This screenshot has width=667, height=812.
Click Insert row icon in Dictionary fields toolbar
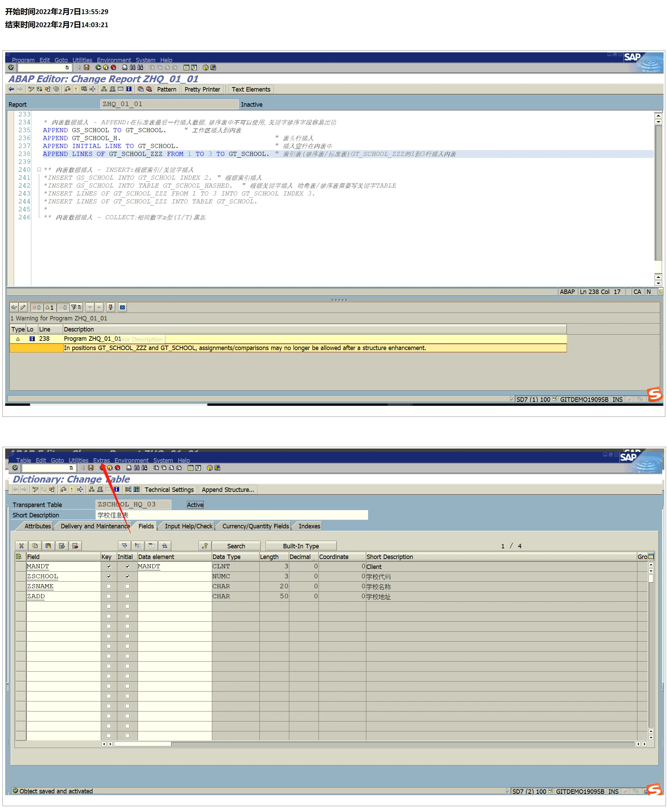(62, 546)
